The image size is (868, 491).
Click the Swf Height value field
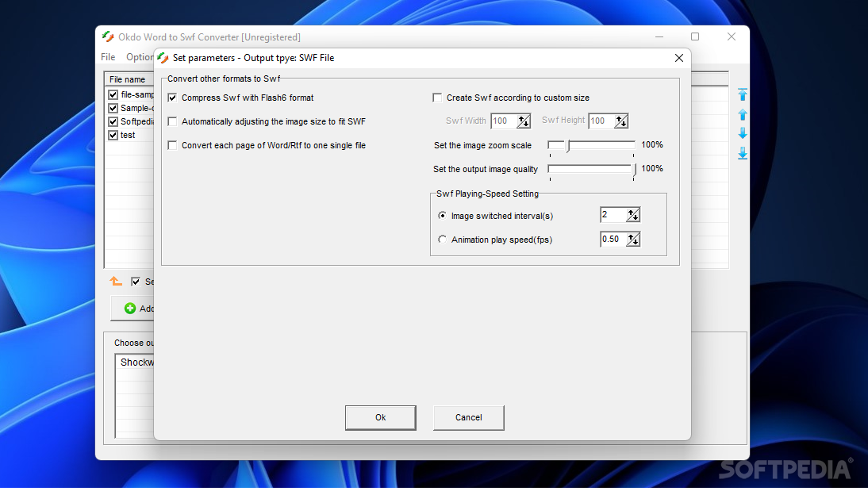click(601, 121)
